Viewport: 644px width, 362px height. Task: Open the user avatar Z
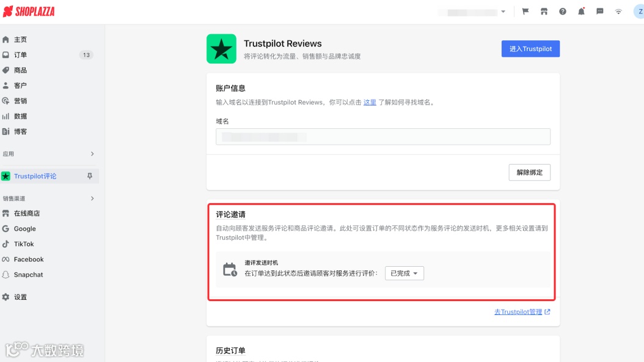click(639, 12)
